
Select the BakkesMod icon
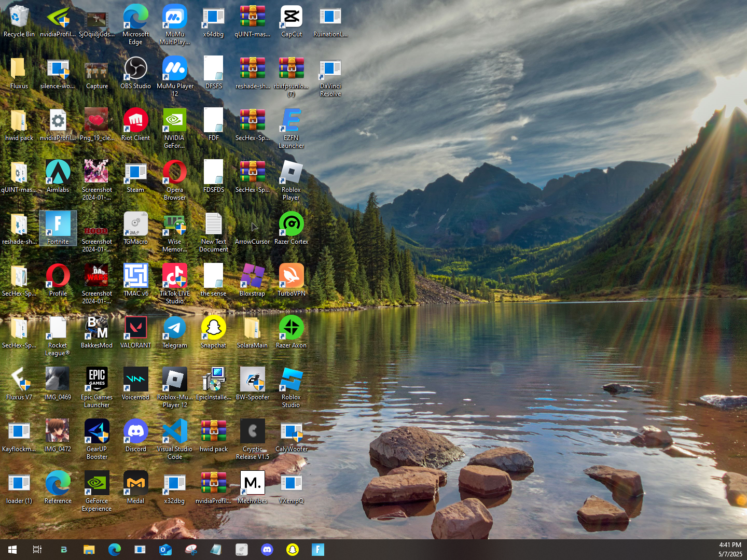click(x=97, y=332)
